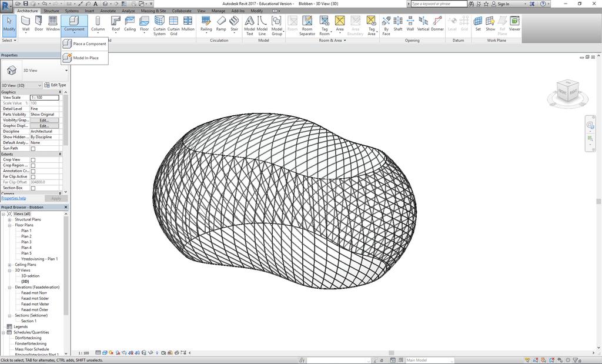The image size is (602, 364).
Task: Close the Project Browser panel
Action: [x=66, y=207]
